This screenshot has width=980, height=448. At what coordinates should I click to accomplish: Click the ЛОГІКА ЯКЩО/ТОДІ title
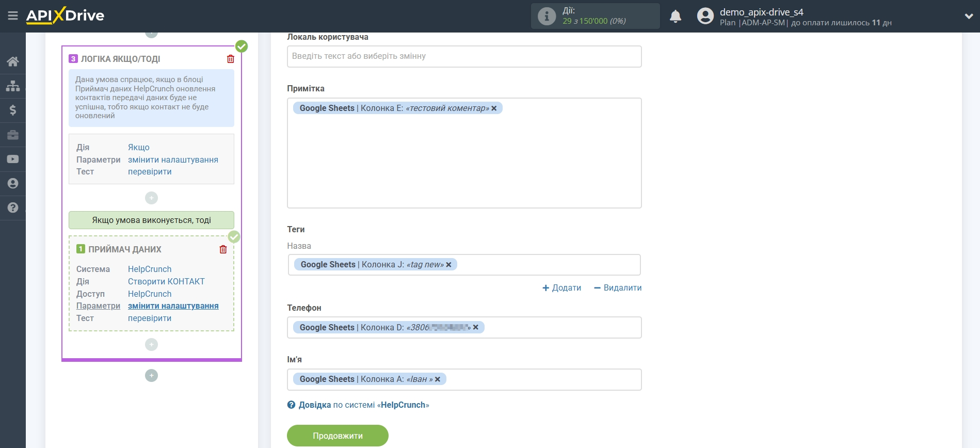[120, 59]
